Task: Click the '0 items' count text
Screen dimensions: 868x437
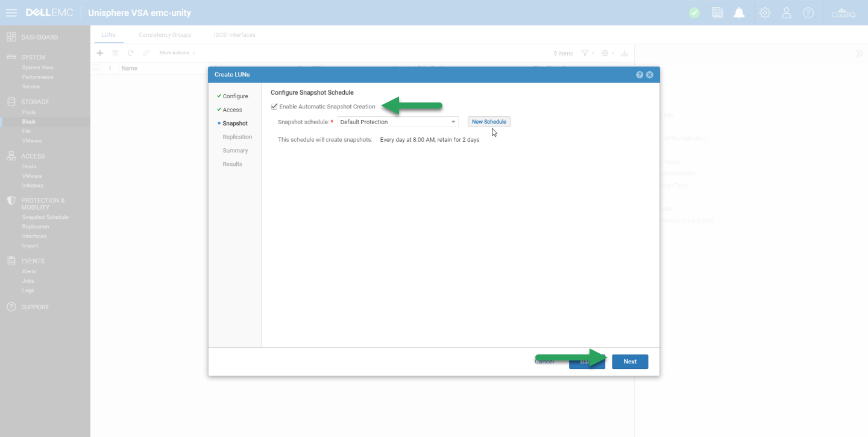Action: pos(564,53)
